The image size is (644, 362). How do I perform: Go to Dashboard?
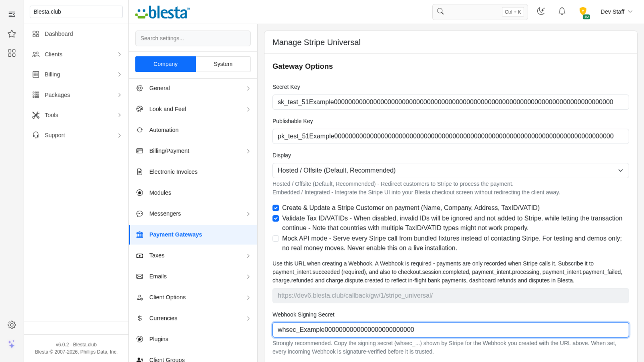coord(76,34)
